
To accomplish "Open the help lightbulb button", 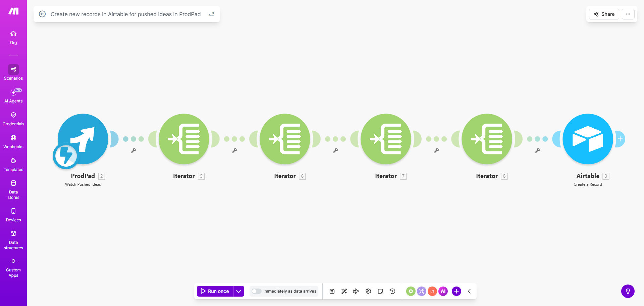I will click(x=628, y=291).
